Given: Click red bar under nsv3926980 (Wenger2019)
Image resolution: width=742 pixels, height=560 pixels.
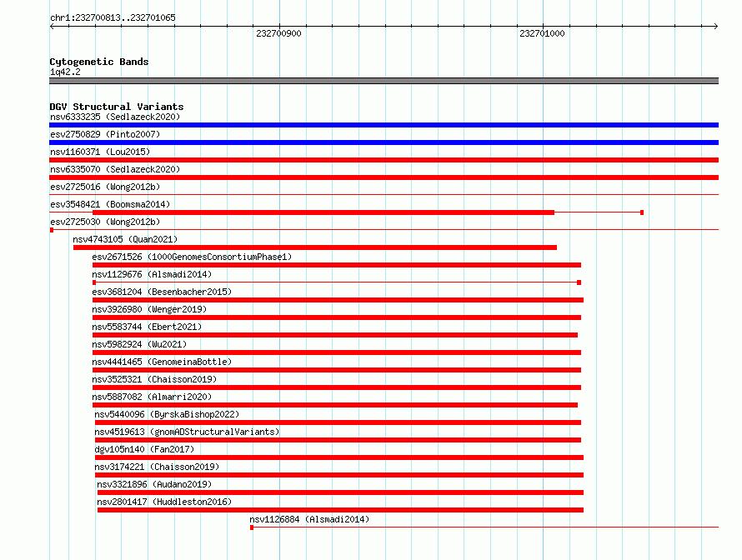Looking at the screenshot, I should point(337,317).
